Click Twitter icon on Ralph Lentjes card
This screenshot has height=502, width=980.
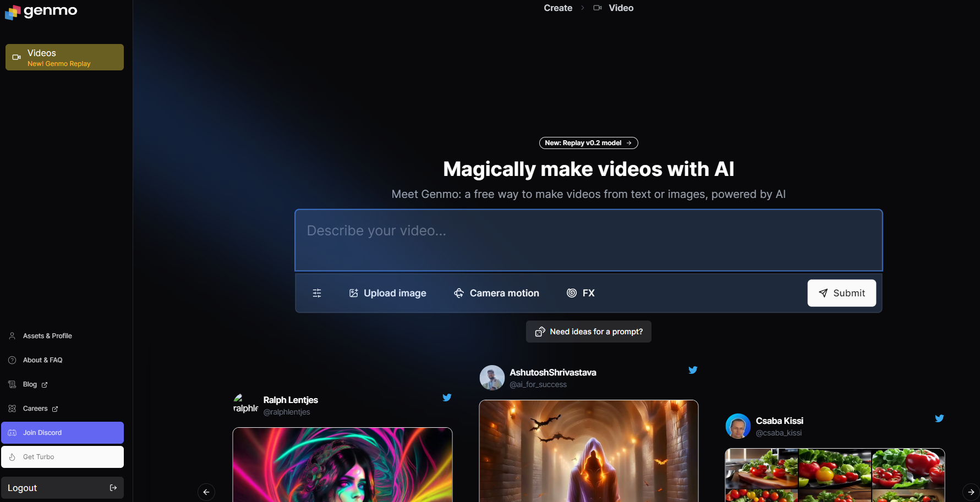pos(447,398)
